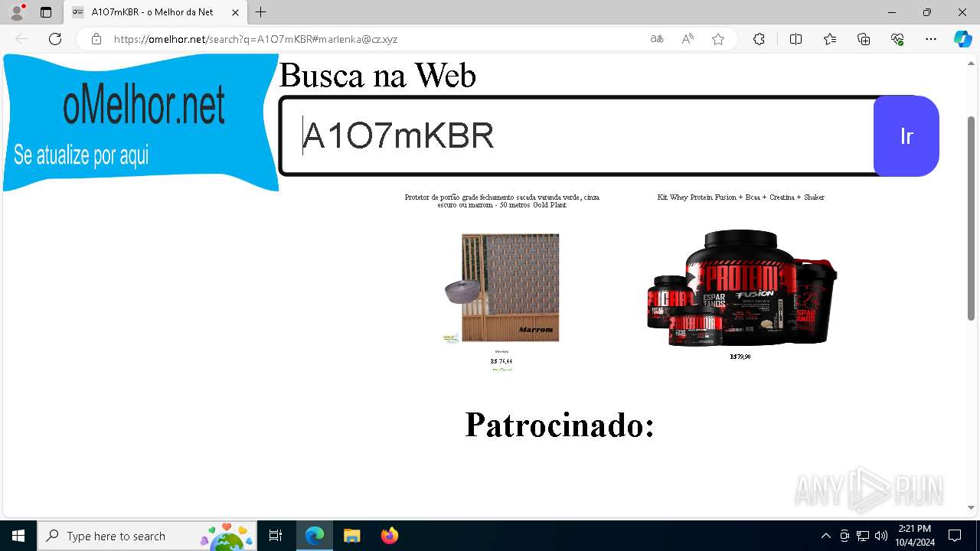Click the Patrocinado: heading
The width and height of the screenshot is (980, 551).
point(560,425)
